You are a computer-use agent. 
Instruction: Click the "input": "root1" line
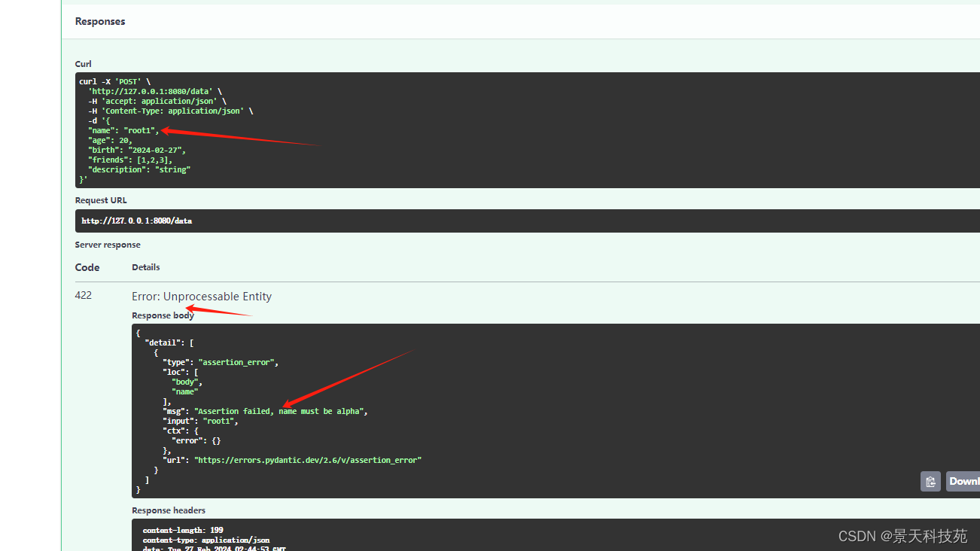(200, 421)
